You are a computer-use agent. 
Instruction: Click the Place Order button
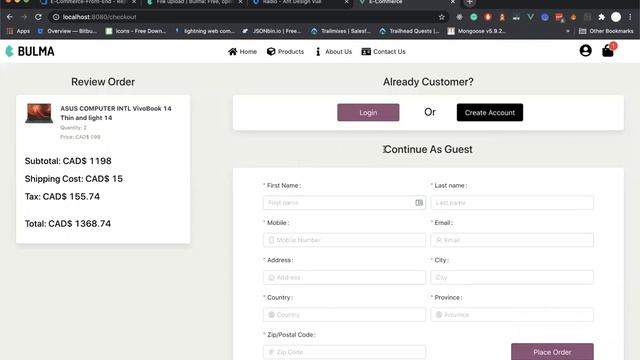coord(552,351)
